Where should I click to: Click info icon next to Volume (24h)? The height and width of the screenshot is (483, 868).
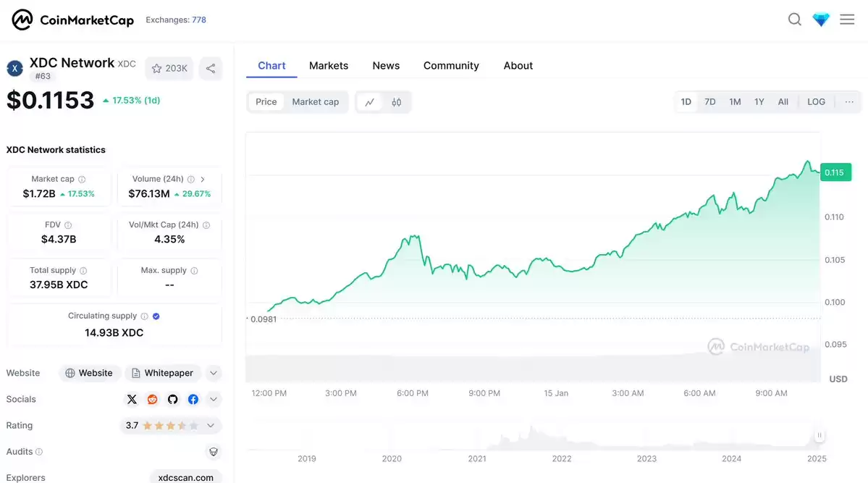coord(191,180)
